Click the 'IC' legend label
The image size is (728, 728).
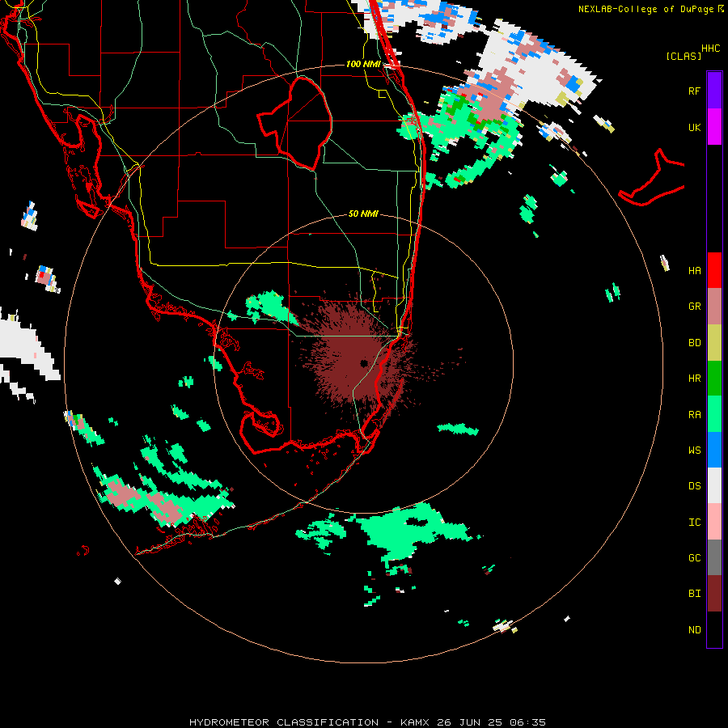(x=694, y=522)
